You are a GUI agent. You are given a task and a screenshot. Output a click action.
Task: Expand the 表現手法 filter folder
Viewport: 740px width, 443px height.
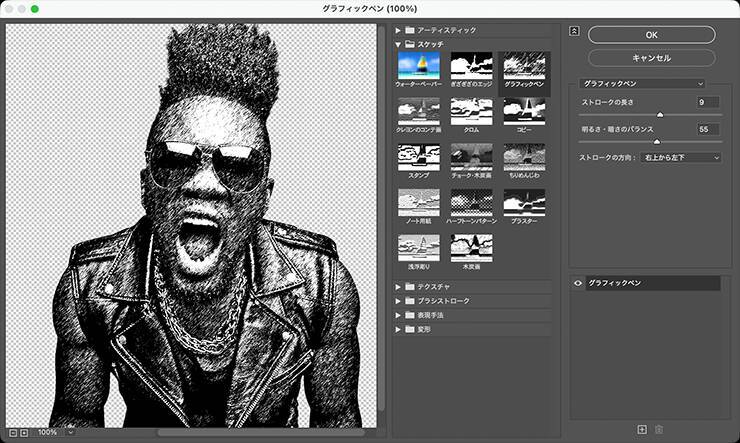pos(398,315)
